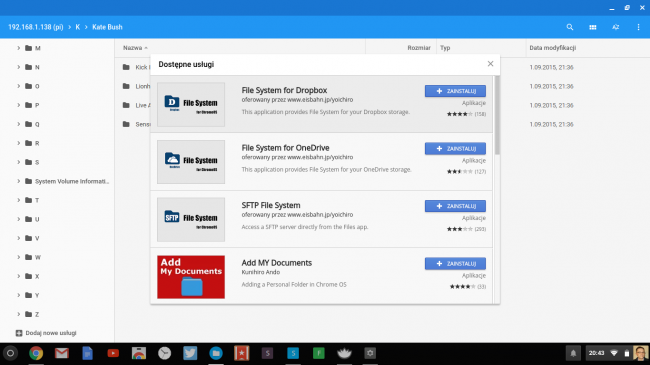
Task: Sort by Data modyfikacji column header
Action: tap(553, 48)
